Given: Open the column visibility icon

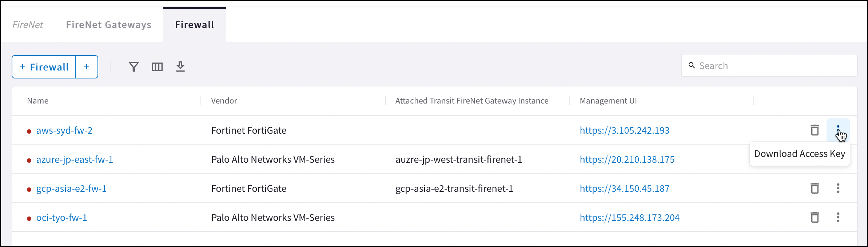Looking at the screenshot, I should click(157, 66).
